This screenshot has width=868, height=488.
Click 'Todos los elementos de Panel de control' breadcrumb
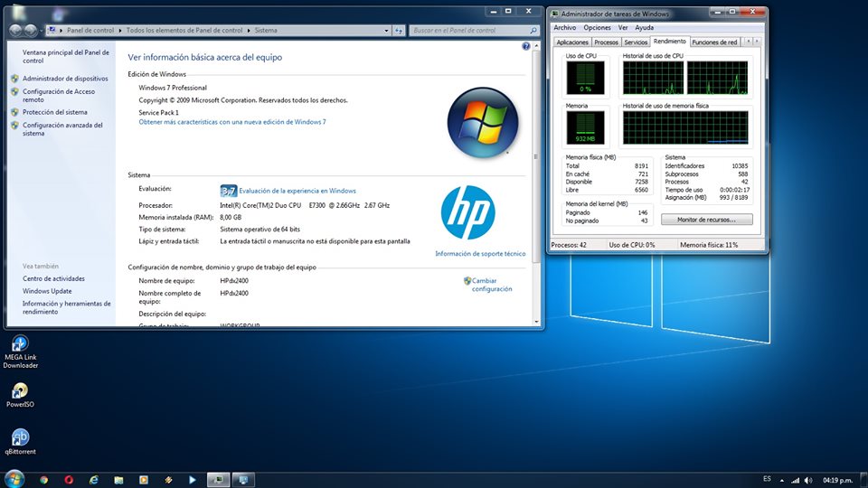[x=184, y=31]
